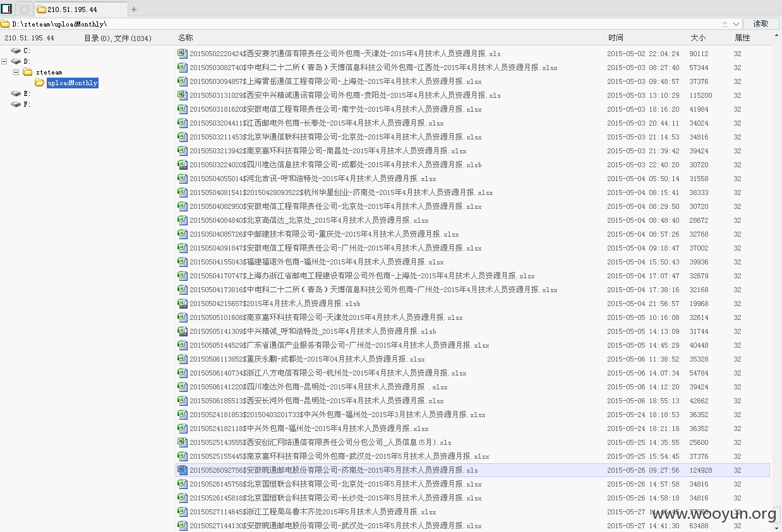Select file 20150504082950 安徽电信 北京处
Viewport: 782px width, 532px height.
tap(335, 206)
